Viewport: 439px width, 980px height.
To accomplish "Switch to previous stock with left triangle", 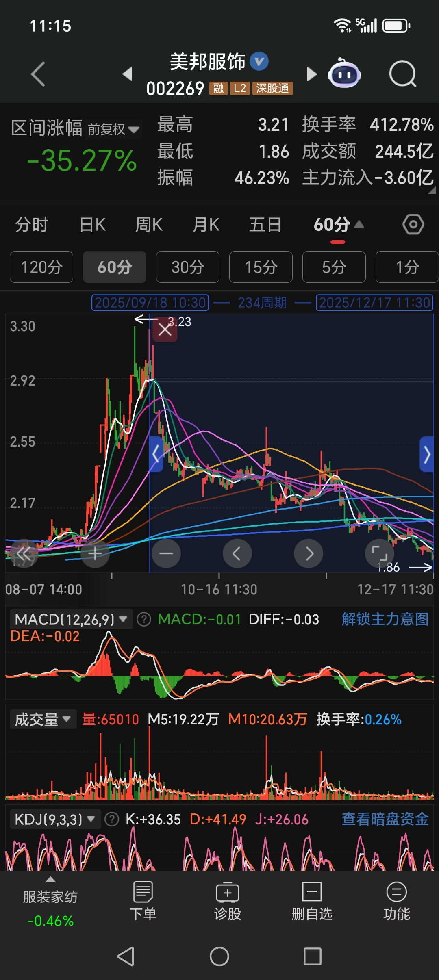I will [x=127, y=74].
